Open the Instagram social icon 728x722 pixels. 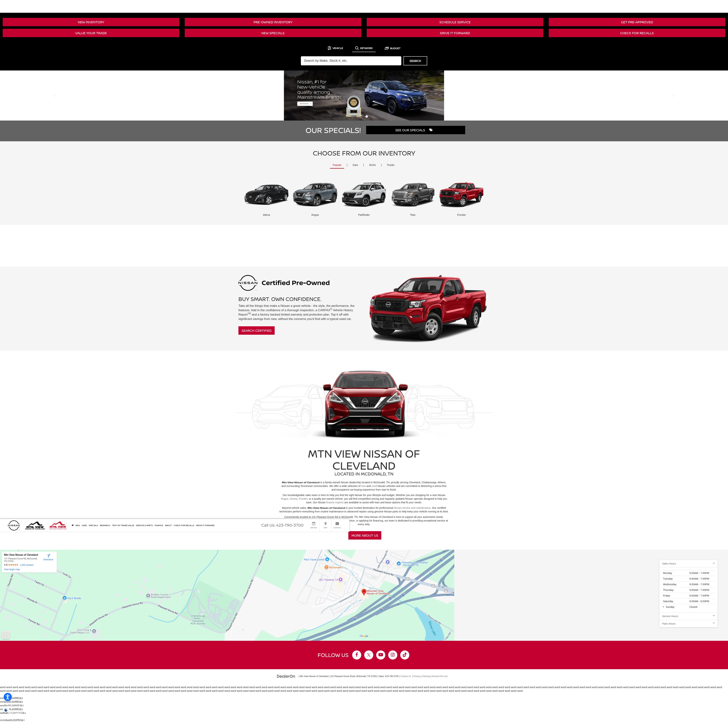(x=393, y=655)
